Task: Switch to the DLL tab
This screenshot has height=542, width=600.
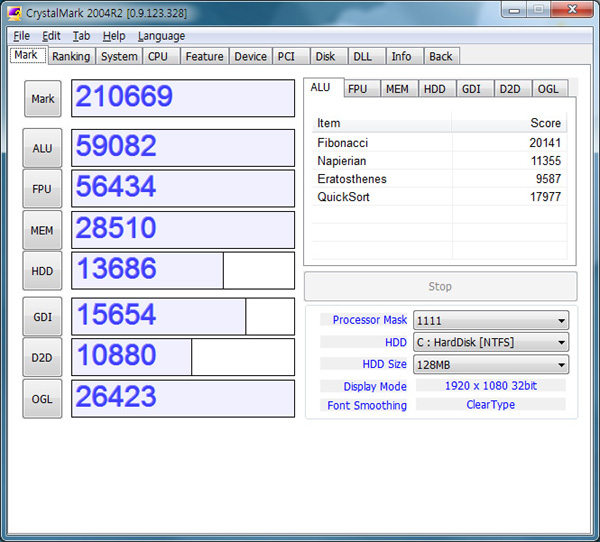Action: point(366,56)
